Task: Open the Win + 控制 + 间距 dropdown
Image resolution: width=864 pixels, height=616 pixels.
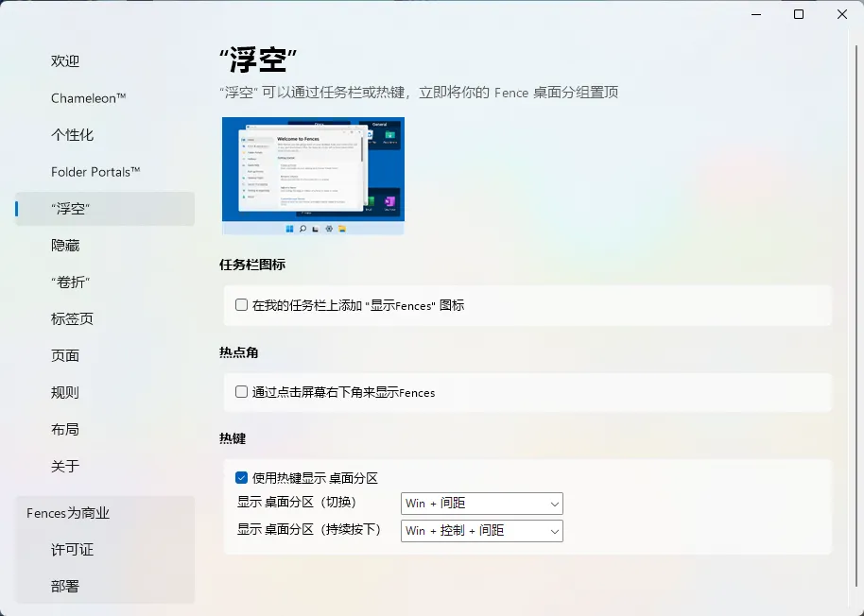Action: point(481,531)
